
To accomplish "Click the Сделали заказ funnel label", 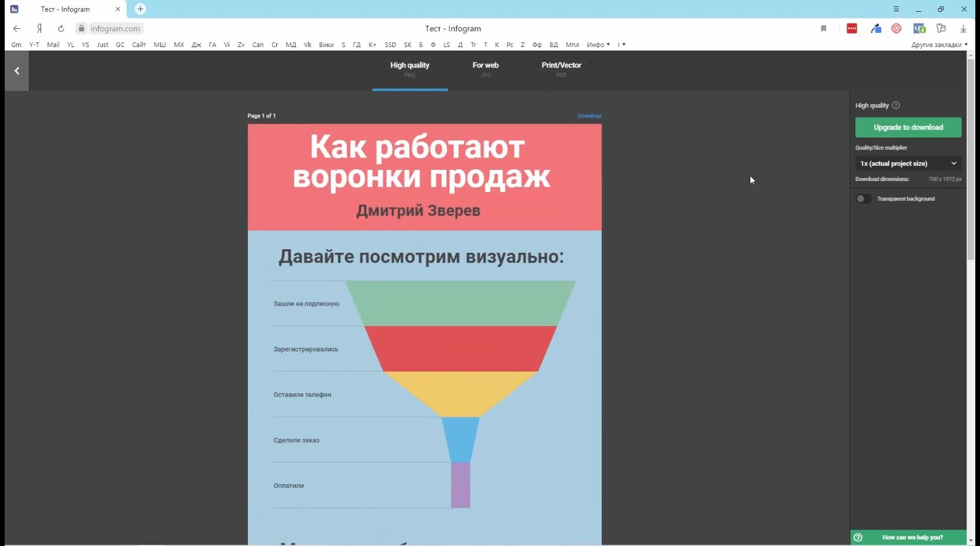I will pyautogui.click(x=296, y=440).
